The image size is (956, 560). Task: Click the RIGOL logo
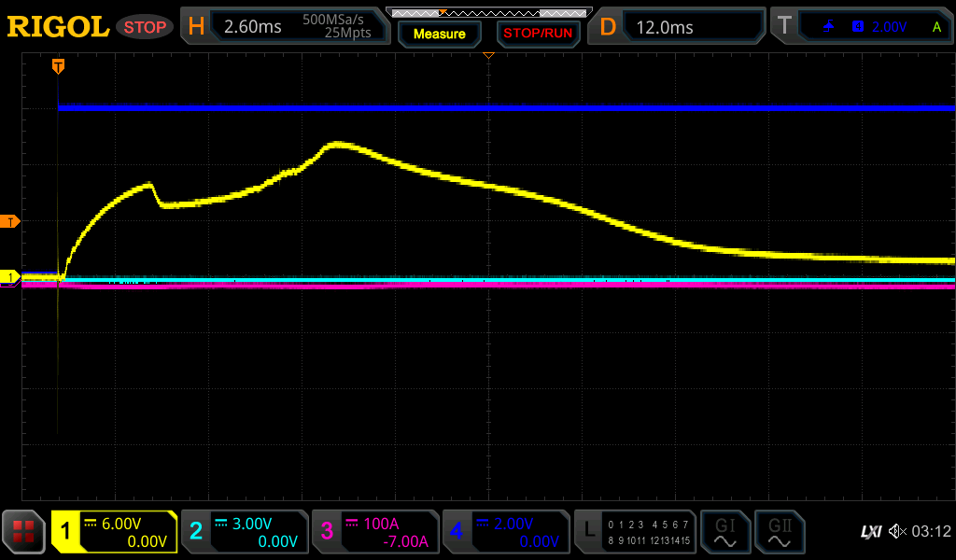pyautogui.click(x=58, y=27)
